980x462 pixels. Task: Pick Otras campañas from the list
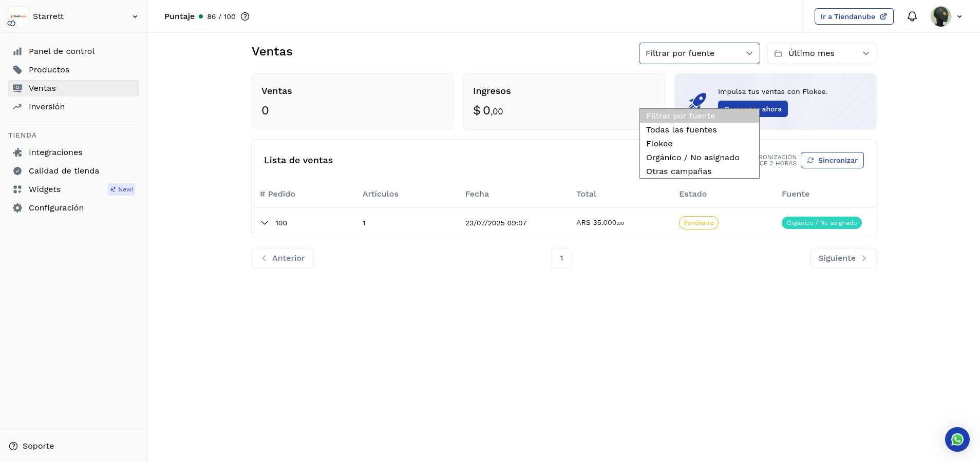coord(679,171)
